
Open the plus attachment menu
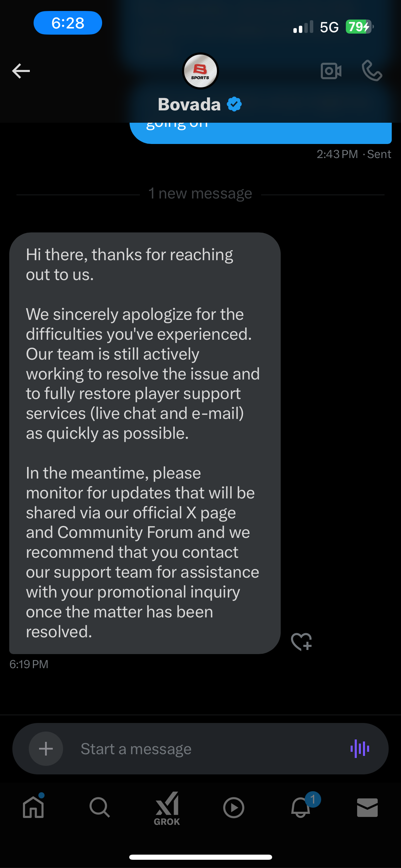coord(46,749)
